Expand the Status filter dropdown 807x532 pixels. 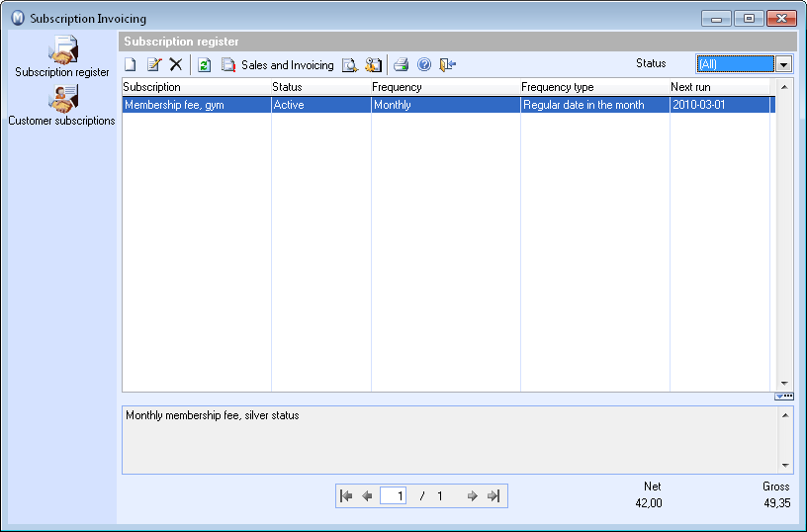coord(783,64)
